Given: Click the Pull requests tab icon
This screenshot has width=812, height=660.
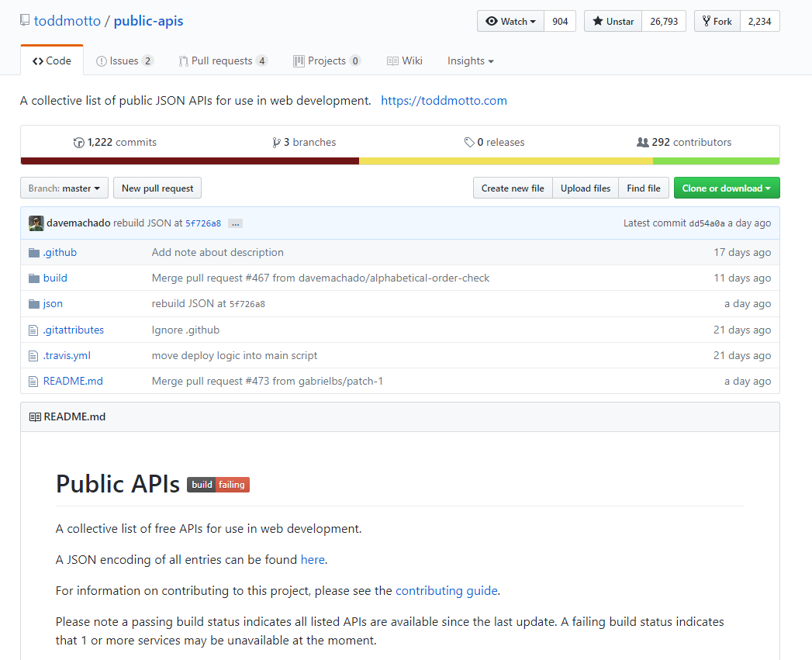Looking at the screenshot, I should [183, 61].
